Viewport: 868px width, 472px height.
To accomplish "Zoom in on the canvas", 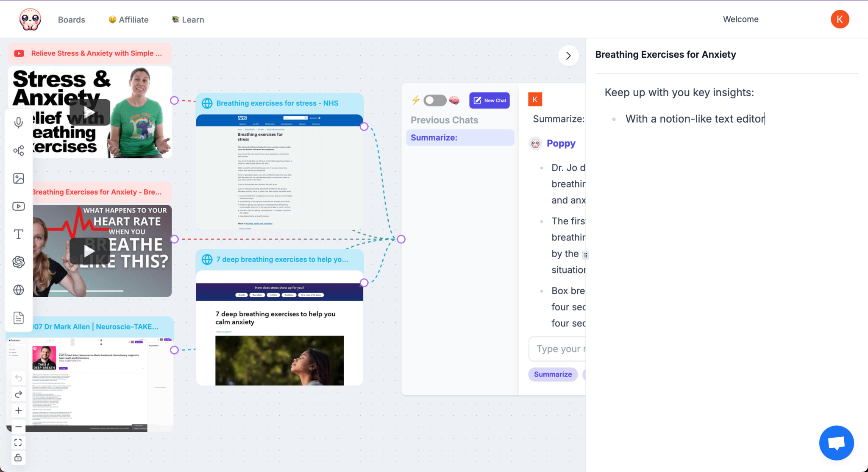I will pyautogui.click(x=19, y=410).
